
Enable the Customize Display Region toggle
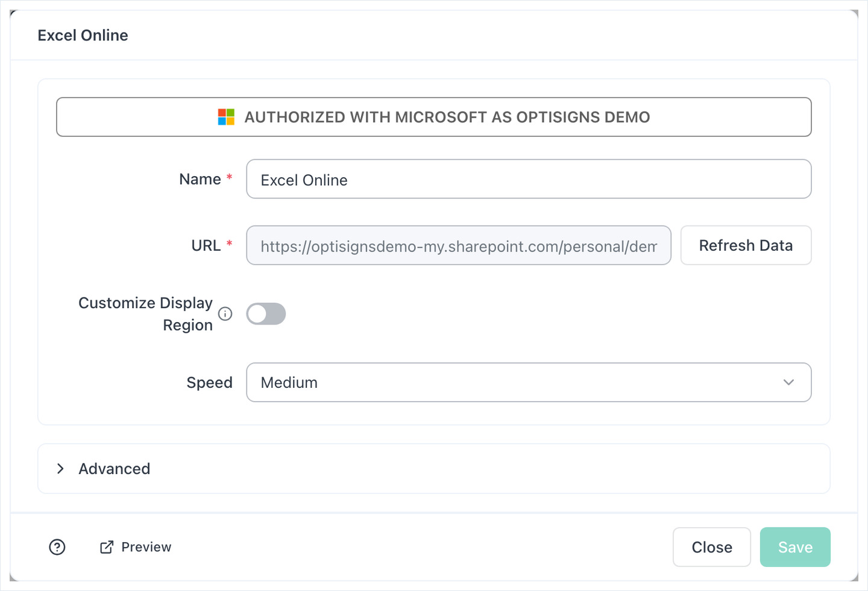(266, 314)
